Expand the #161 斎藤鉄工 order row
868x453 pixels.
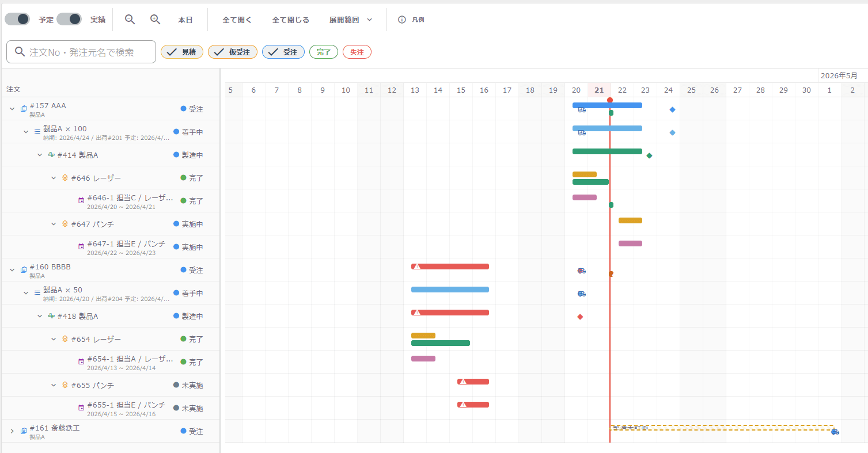point(12,431)
